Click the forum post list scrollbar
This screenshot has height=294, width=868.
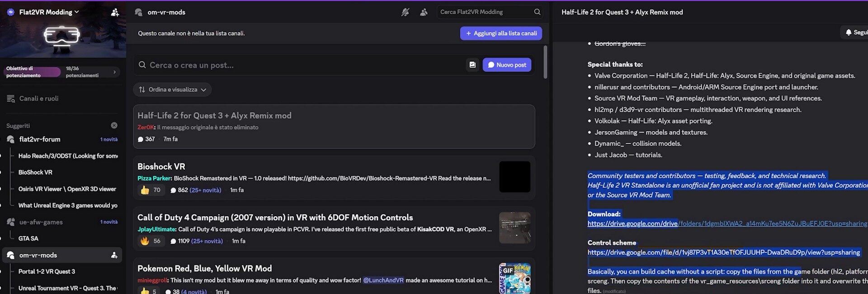pyautogui.click(x=545, y=62)
